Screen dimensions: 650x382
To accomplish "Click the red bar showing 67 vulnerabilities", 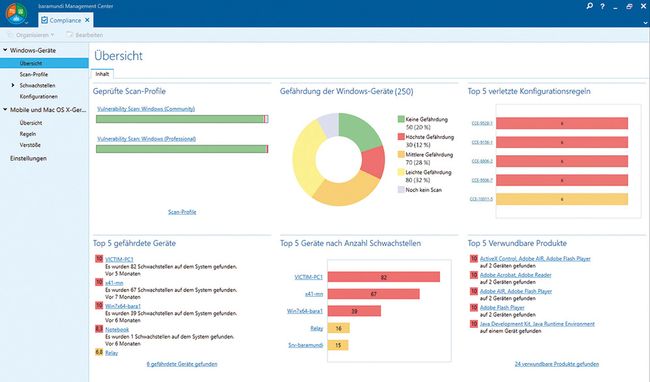I will (374, 294).
